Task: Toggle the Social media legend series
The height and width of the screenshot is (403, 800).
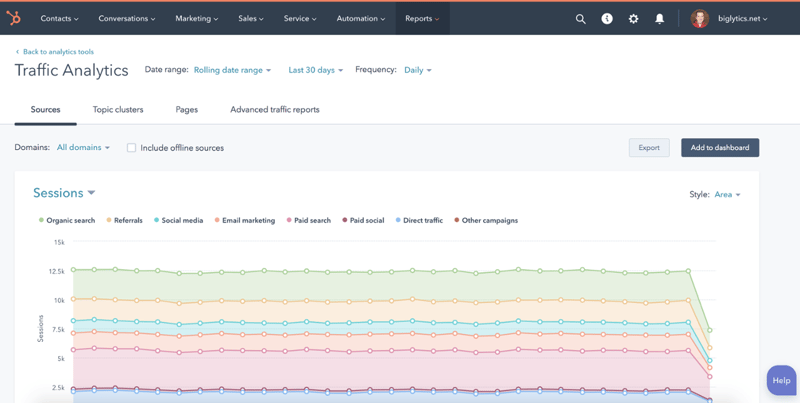Action: click(x=179, y=220)
